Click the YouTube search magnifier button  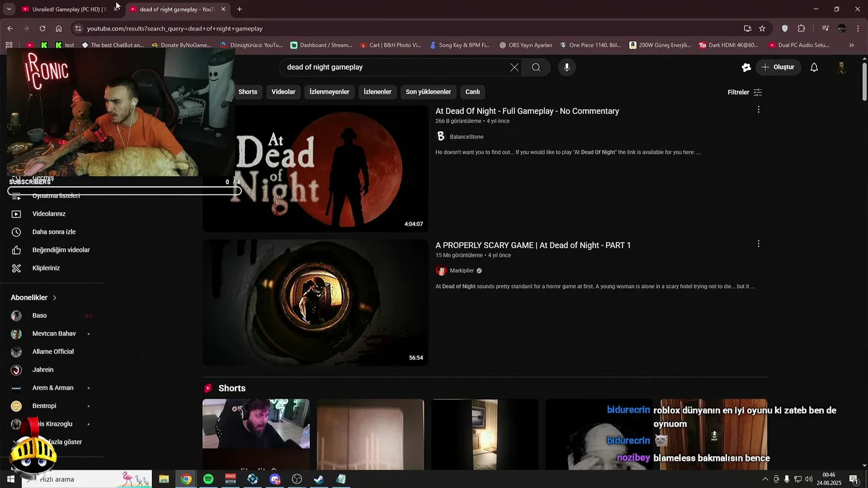tap(536, 67)
